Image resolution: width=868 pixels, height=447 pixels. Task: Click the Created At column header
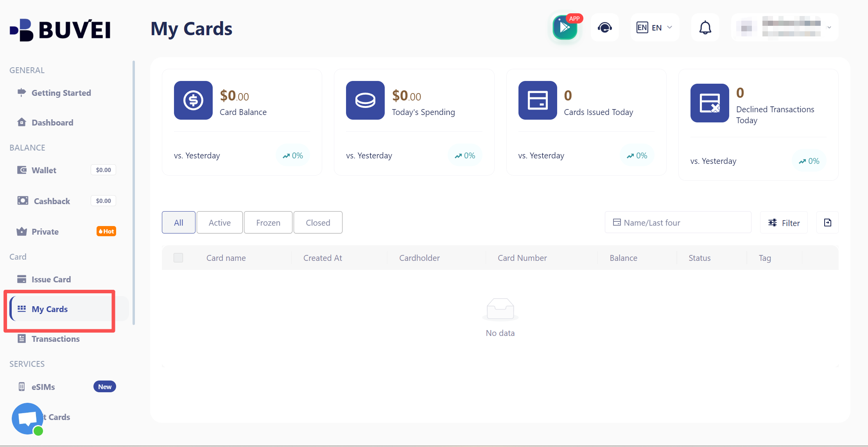323,258
